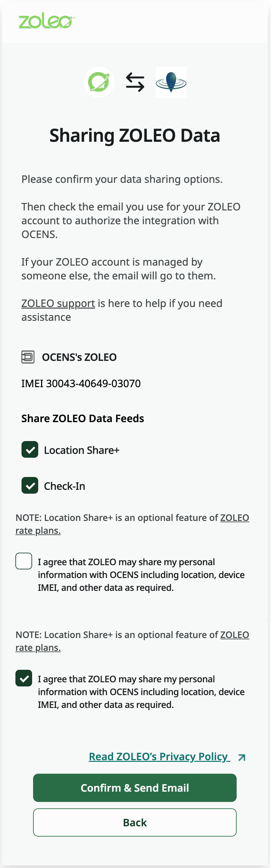271x868 pixels.
Task: Click Confirm & Send Email button
Action: coord(135,788)
